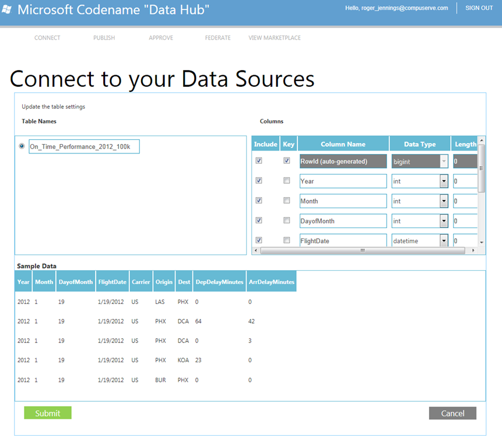502x448 pixels.
Task: Click the horizontal scroll left arrow
Action: pyautogui.click(x=255, y=250)
